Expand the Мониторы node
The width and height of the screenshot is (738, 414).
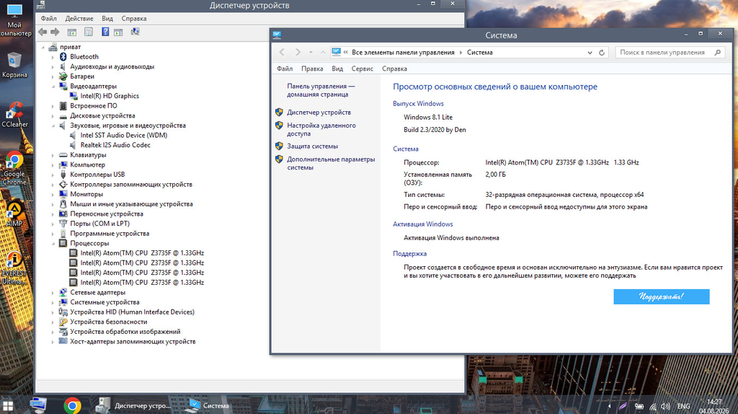(x=53, y=194)
